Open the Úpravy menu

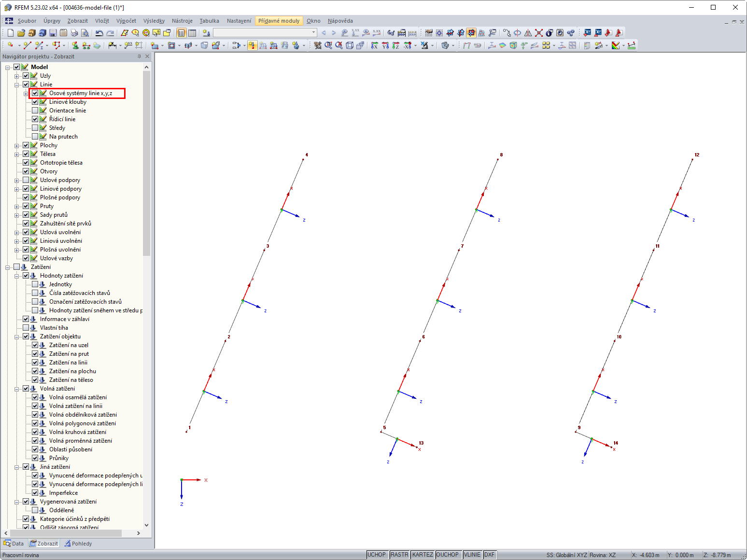click(x=52, y=21)
